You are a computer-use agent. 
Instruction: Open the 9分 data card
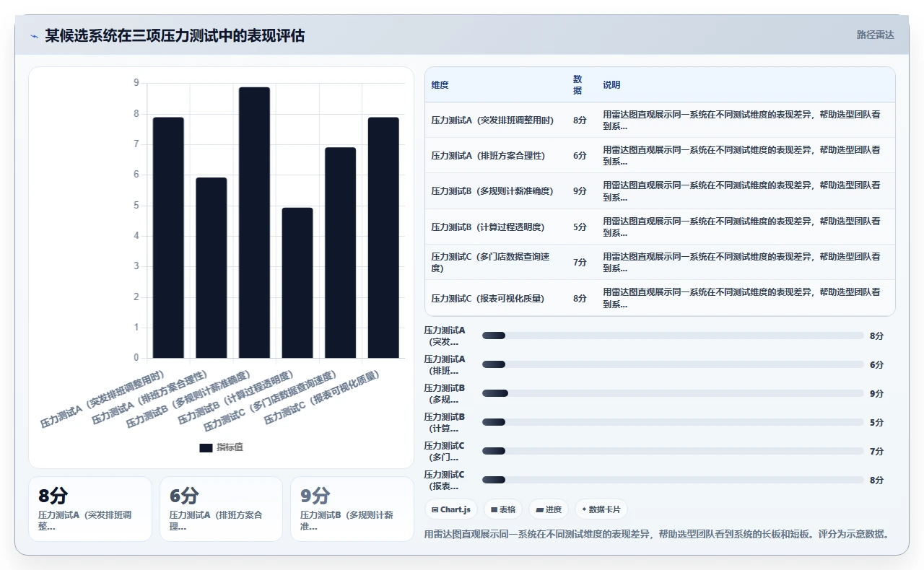click(x=352, y=509)
